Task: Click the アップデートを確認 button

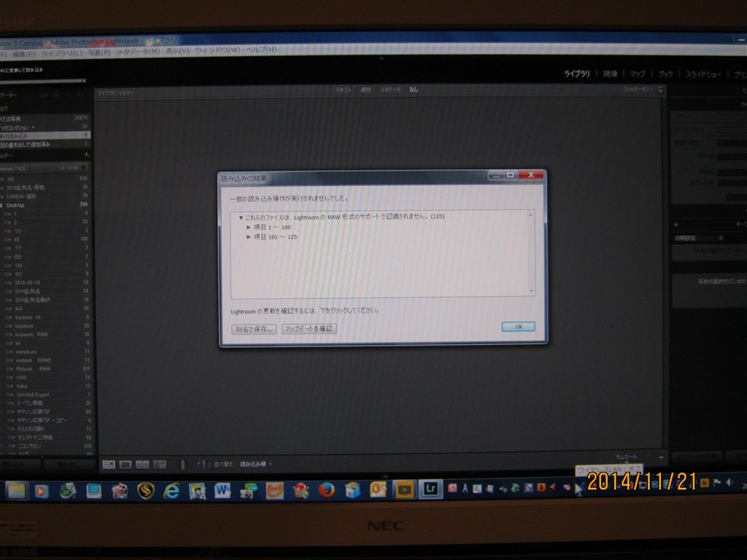Action: pyautogui.click(x=309, y=329)
